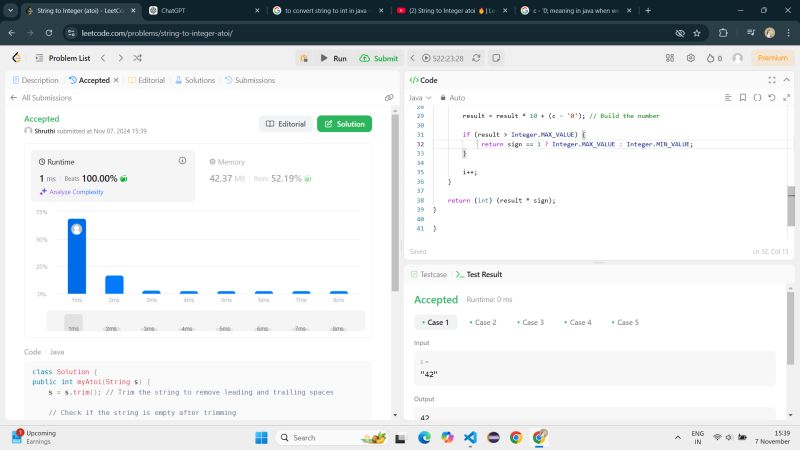Image resolution: width=800 pixels, height=450 pixels.
Task: Switch to the Description tab
Action: pos(35,80)
